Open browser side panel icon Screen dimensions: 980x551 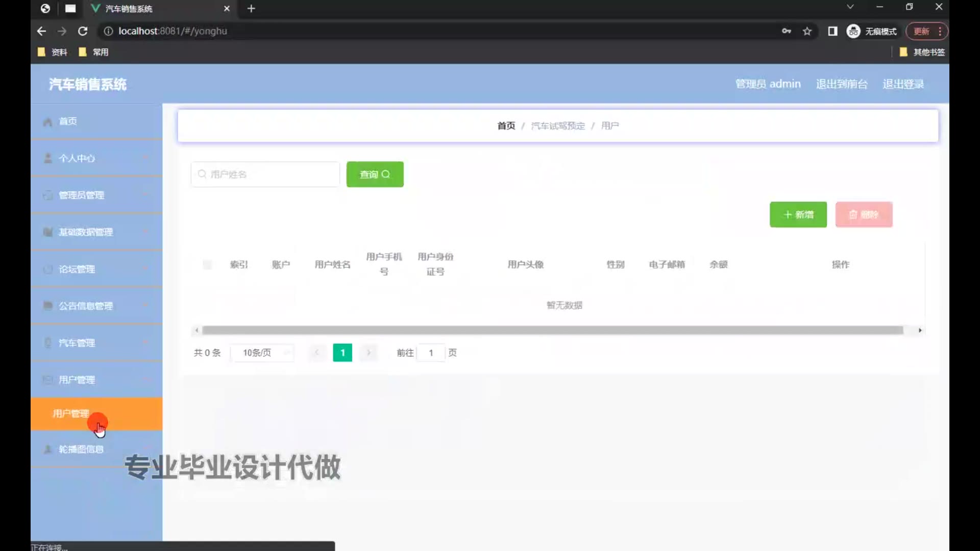tap(832, 31)
